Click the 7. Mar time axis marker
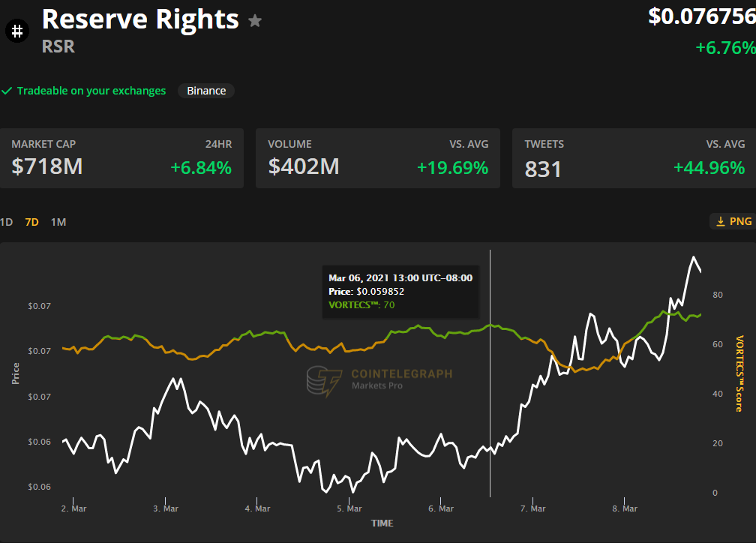The height and width of the screenshot is (543, 756). pyautogui.click(x=532, y=508)
